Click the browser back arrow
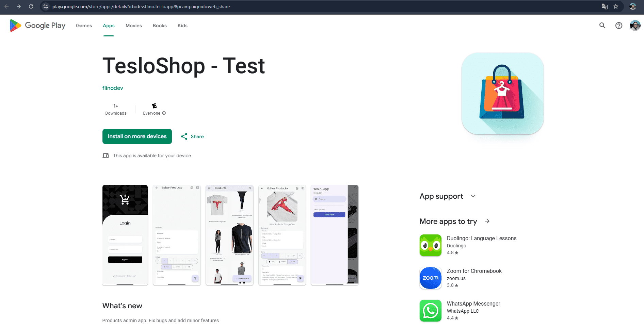Image resolution: width=644 pixels, height=328 pixels. tap(6, 6)
